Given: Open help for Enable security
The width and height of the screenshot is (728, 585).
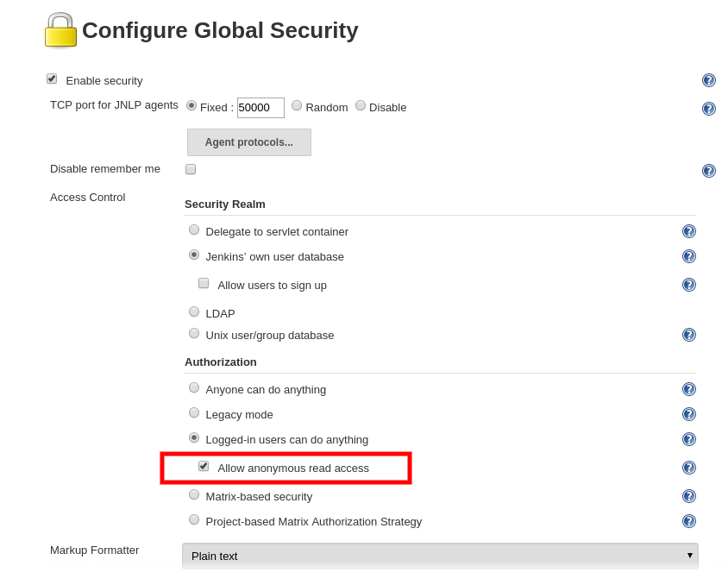Looking at the screenshot, I should pyautogui.click(x=708, y=80).
